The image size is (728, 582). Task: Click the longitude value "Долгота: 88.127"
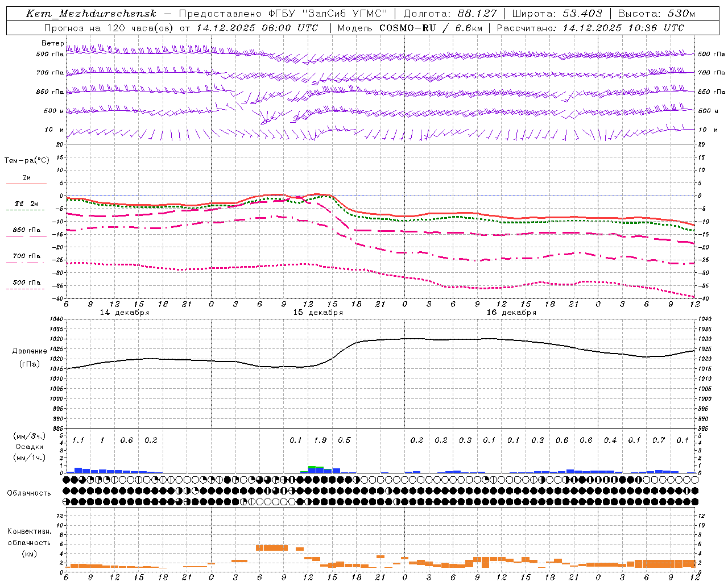[x=450, y=14]
